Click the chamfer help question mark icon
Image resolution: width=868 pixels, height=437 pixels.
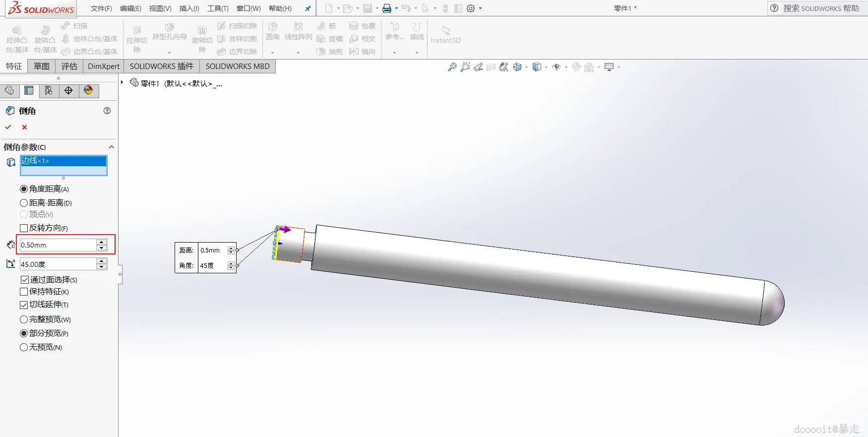107,111
